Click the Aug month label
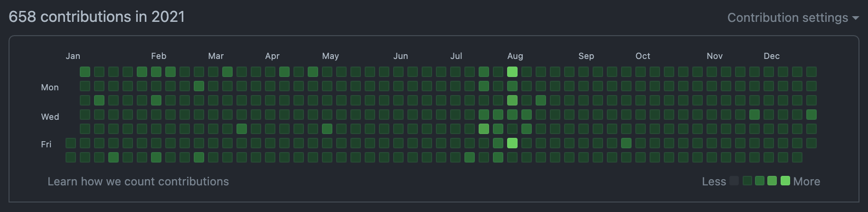The width and height of the screenshot is (868, 212). pos(515,56)
